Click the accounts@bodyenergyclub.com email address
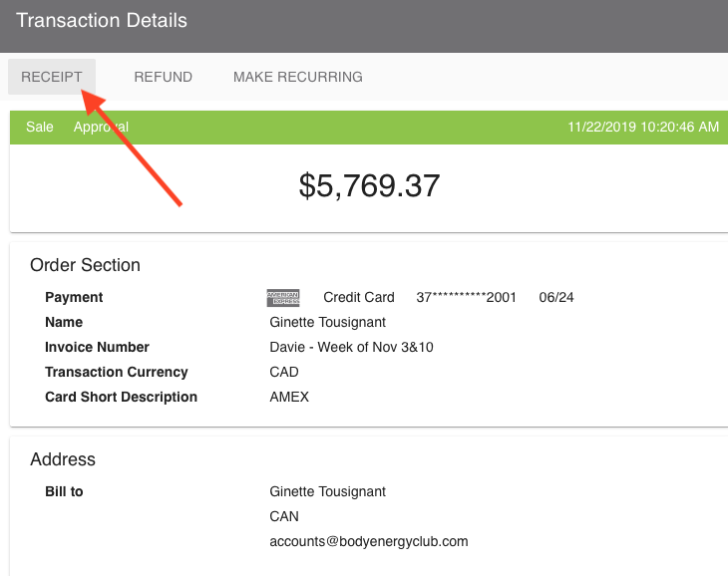The height and width of the screenshot is (576, 728). 368,541
